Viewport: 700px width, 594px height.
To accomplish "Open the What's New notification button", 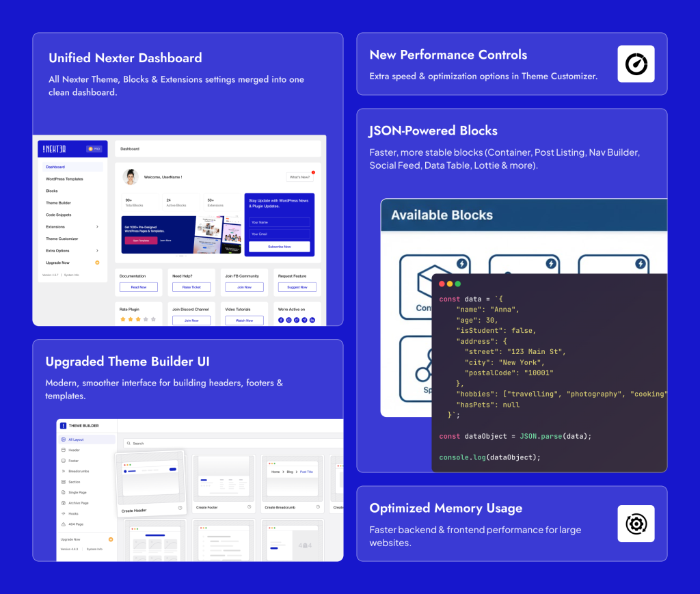I will click(x=299, y=177).
